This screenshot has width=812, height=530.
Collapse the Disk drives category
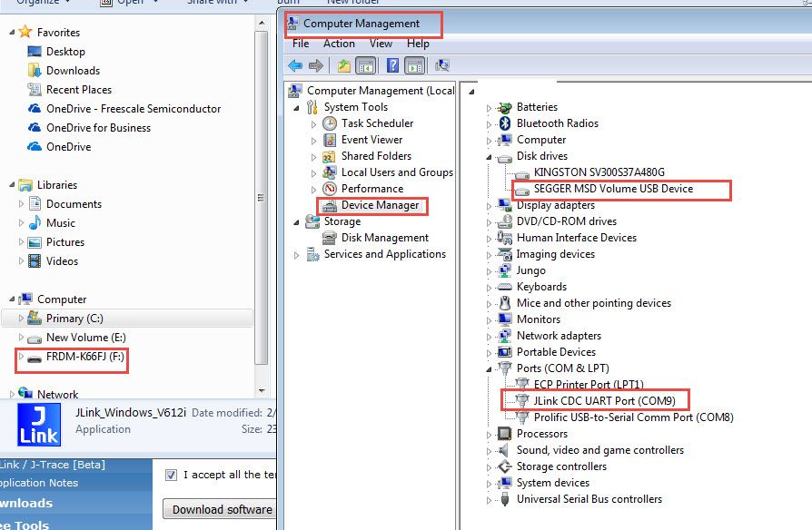(489, 157)
